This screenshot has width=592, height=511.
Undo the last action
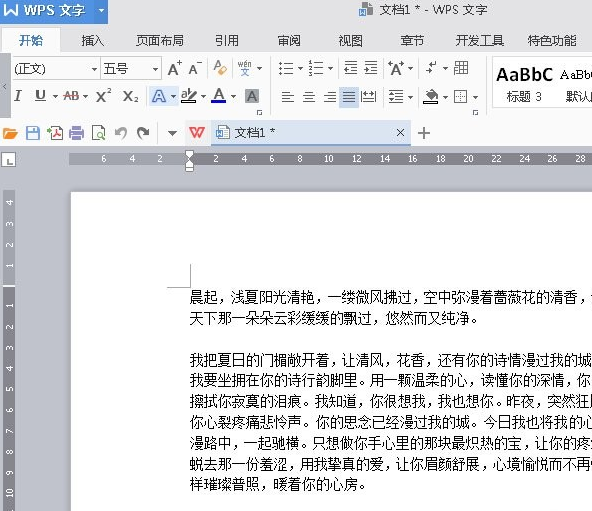pyautogui.click(x=120, y=133)
